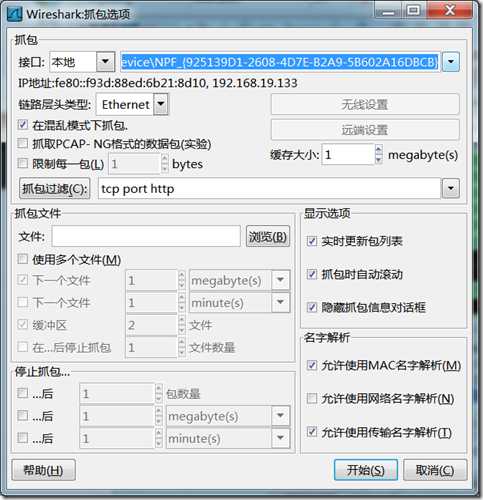Enable 限制每一包(L) checkbox
This screenshot has height=500, width=483.
23,163
